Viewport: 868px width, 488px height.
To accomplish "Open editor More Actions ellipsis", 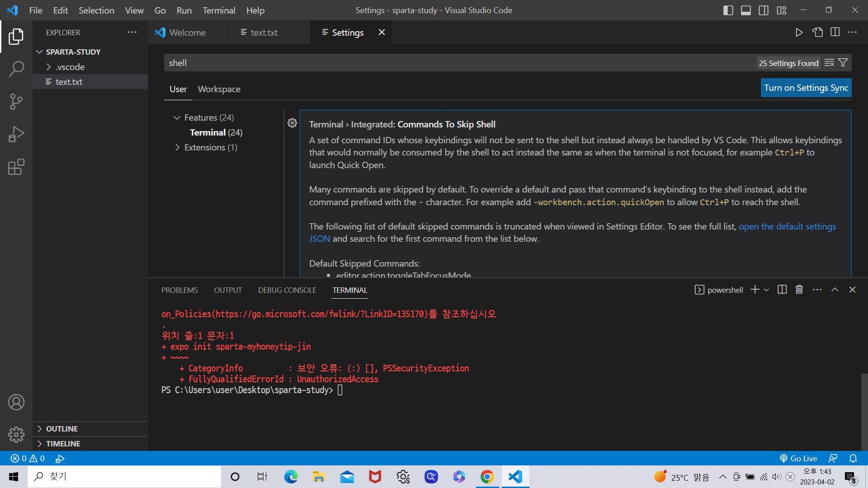I will click(x=853, y=32).
